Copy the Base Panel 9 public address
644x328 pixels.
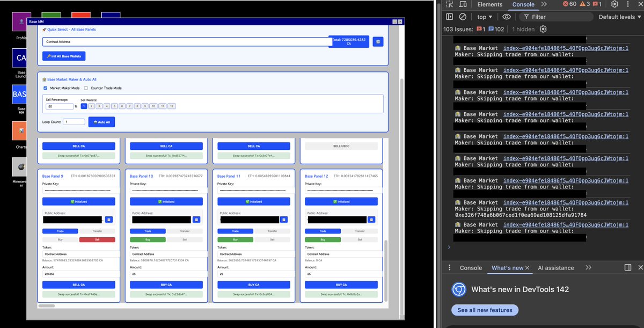click(108, 220)
